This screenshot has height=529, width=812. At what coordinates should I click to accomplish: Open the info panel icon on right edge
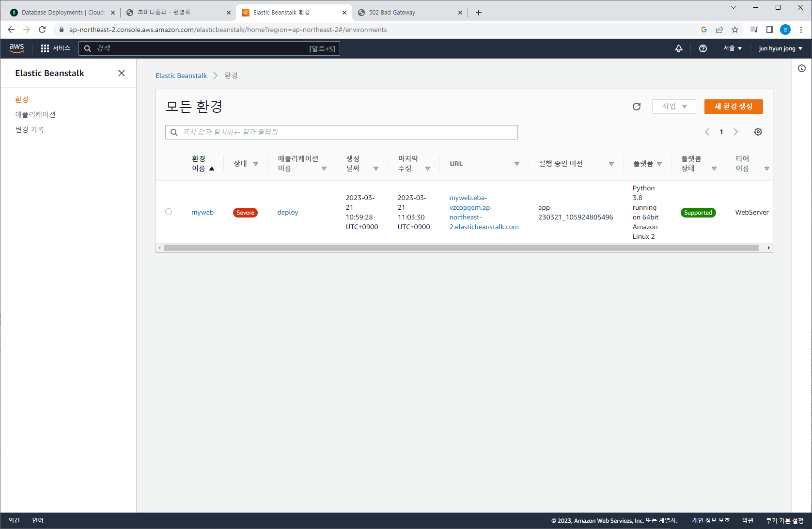click(802, 68)
